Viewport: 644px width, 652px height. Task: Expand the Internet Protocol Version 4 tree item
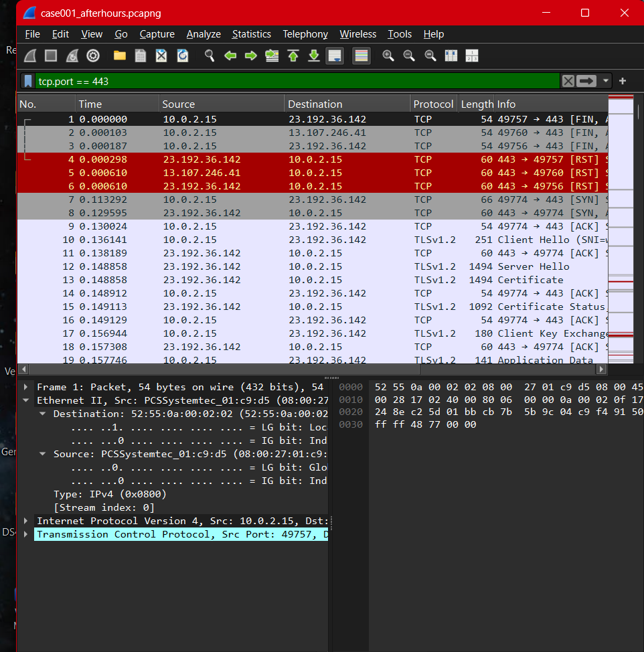coord(26,521)
